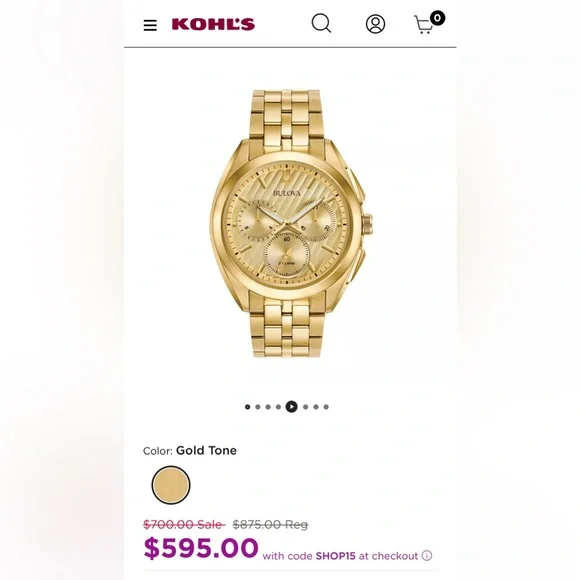
Task: Tap the Bulova watch product image
Action: point(291,223)
